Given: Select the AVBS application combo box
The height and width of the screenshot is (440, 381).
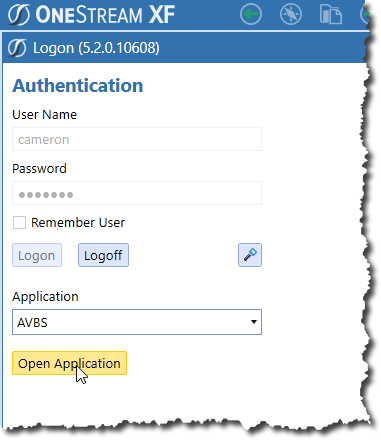Looking at the screenshot, I should 137,322.
